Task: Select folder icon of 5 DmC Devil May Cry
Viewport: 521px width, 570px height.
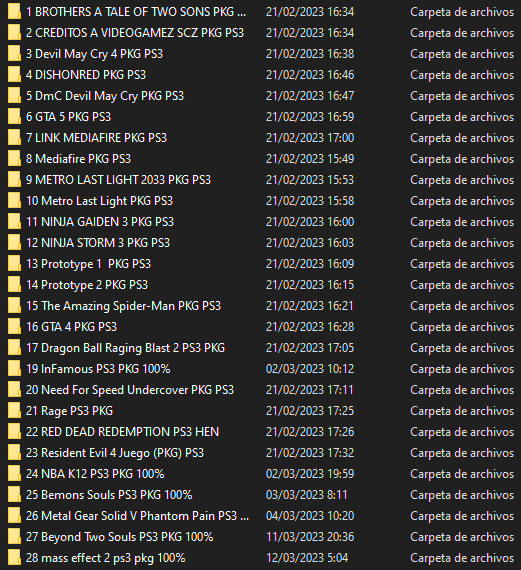Action: pos(14,96)
